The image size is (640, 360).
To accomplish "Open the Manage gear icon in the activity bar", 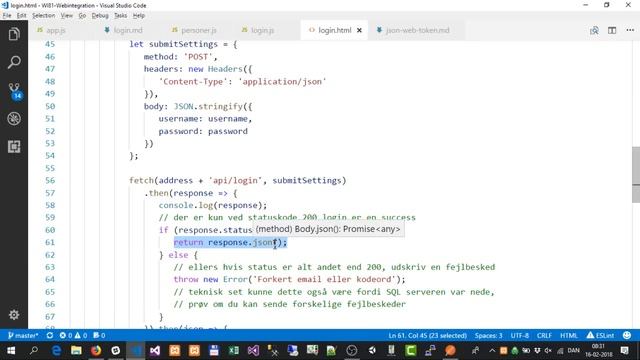I will (x=14, y=315).
